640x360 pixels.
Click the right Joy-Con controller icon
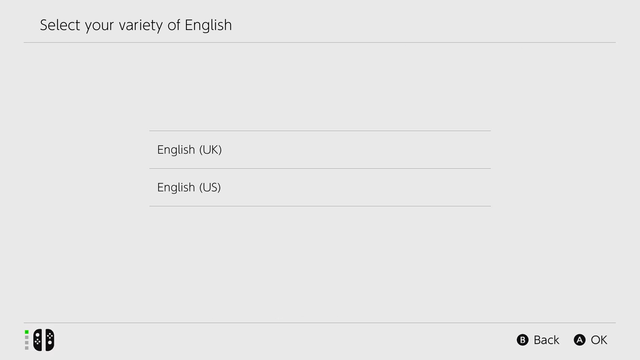50,340
